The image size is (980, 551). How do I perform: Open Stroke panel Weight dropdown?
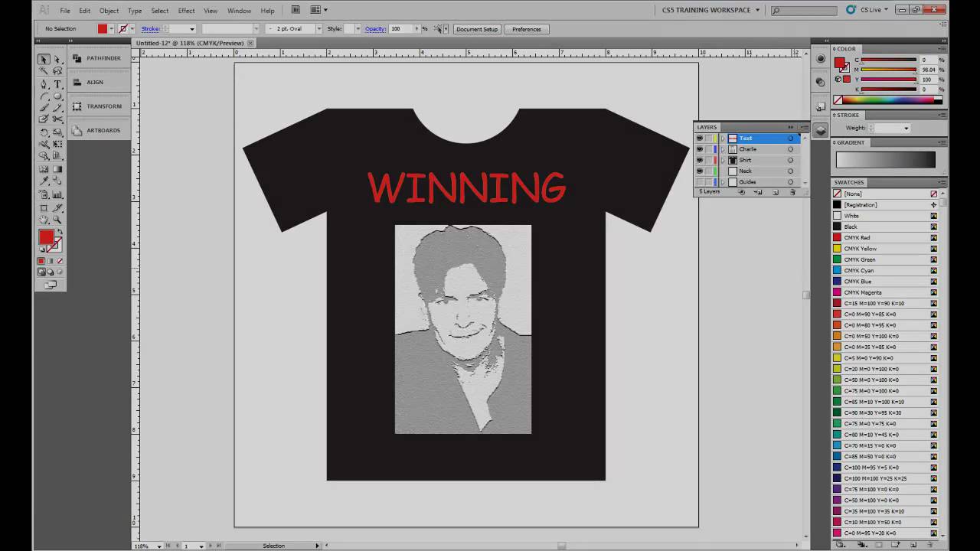click(x=906, y=128)
